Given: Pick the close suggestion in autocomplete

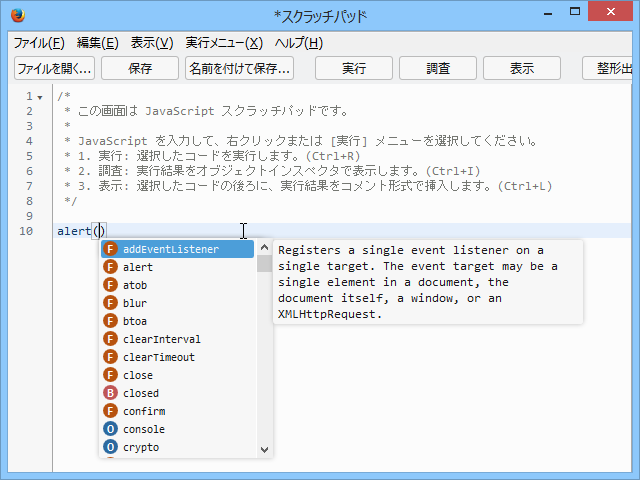Looking at the screenshot, I should (178, 375).
